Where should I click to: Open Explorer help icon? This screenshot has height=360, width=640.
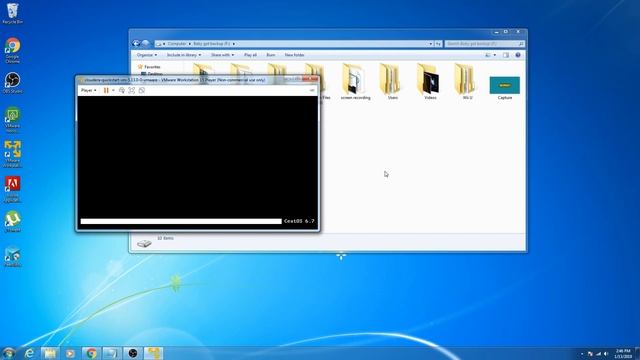click(518, 55)
